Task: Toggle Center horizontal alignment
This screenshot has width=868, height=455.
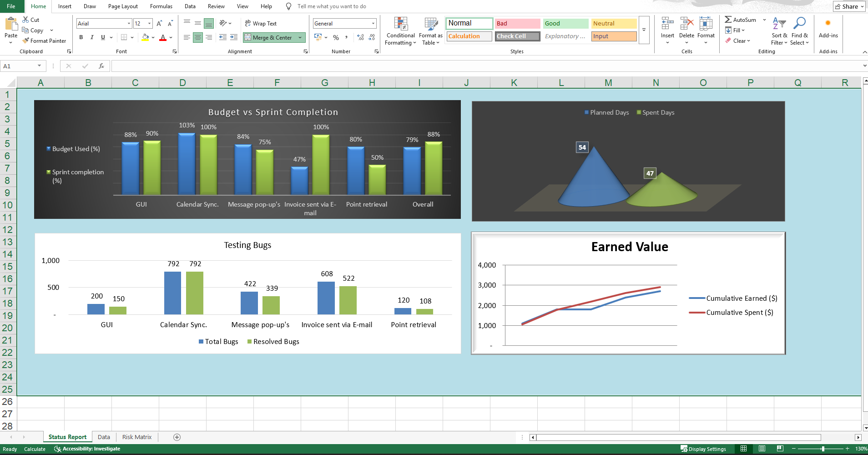Action: [x=198, y=37]
